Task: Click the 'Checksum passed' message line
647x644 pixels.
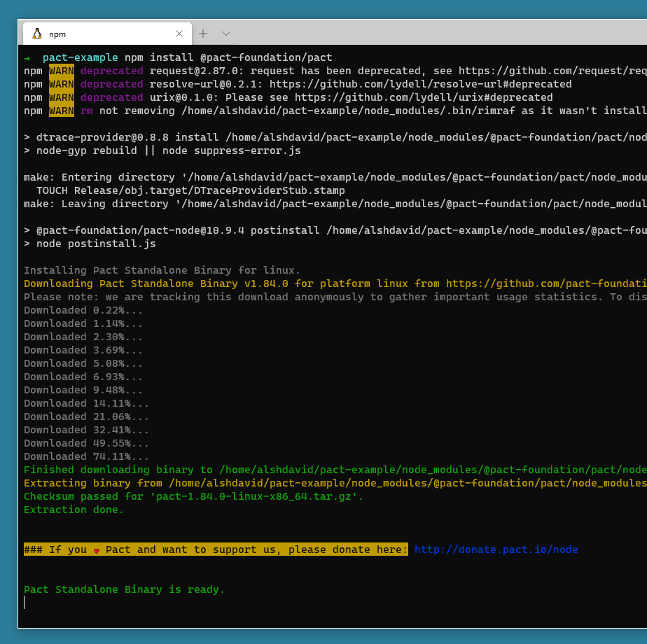Action: tap(193, 496)
